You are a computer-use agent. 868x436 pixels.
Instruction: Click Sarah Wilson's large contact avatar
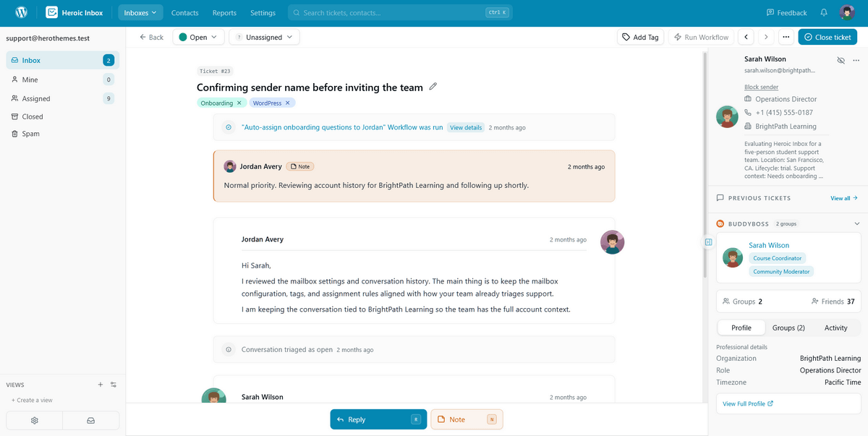[x=727, y=117]
